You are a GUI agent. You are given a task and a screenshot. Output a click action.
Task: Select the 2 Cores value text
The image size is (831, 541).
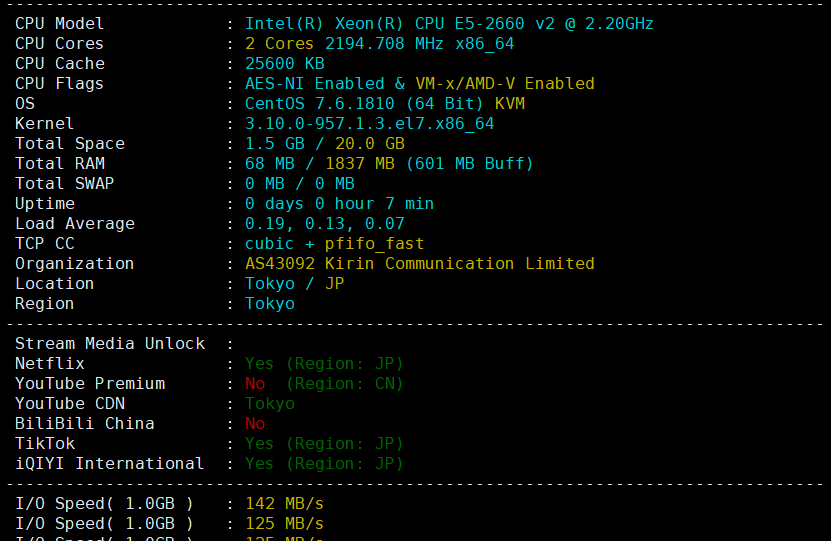click(279, 43)
